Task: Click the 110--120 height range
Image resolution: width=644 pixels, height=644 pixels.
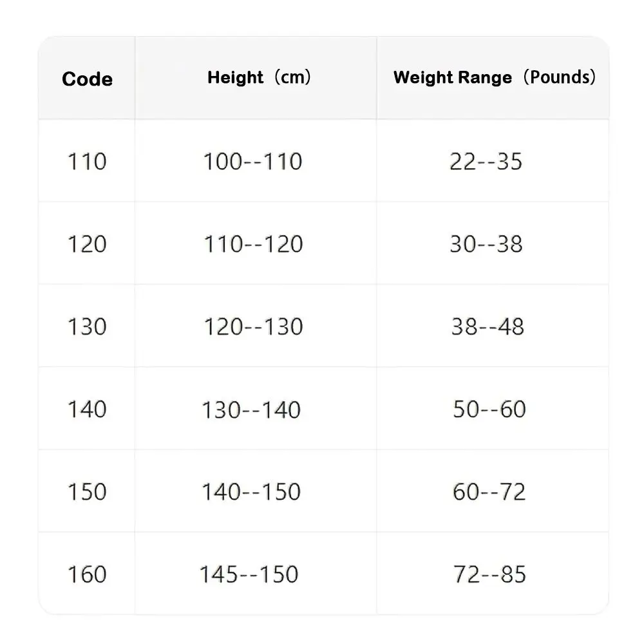Action: [x=253, y=244]
